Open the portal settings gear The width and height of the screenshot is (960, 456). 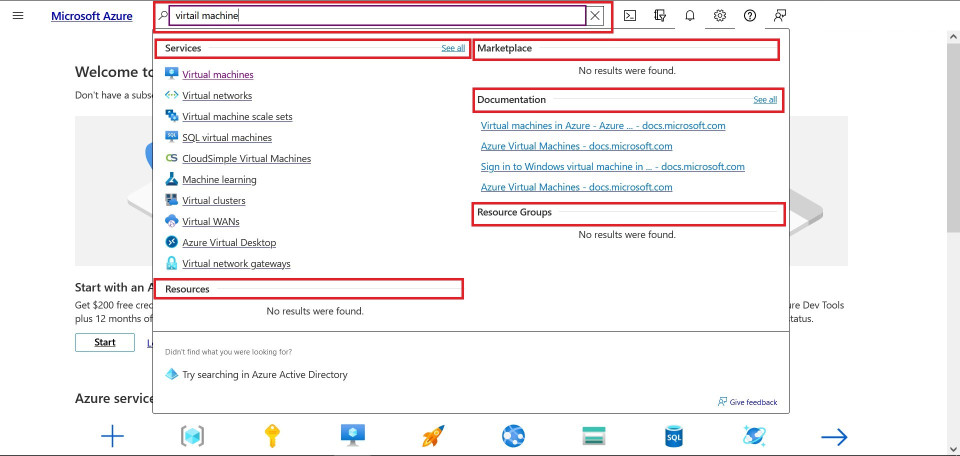(720, 16)
